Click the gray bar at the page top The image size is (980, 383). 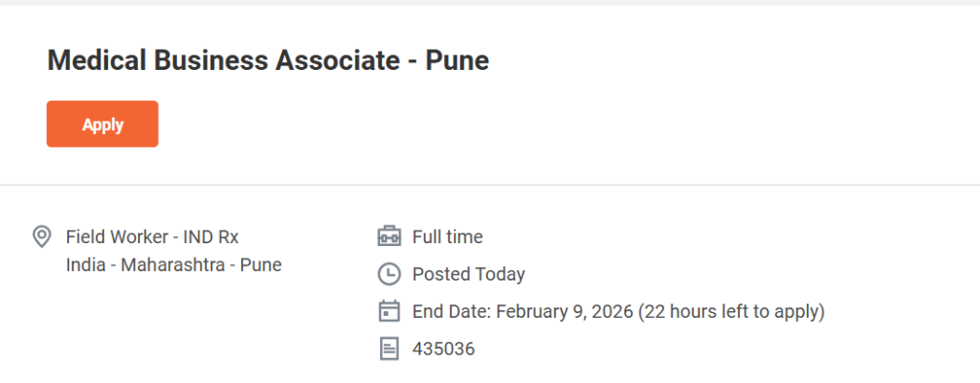[490, 3]
